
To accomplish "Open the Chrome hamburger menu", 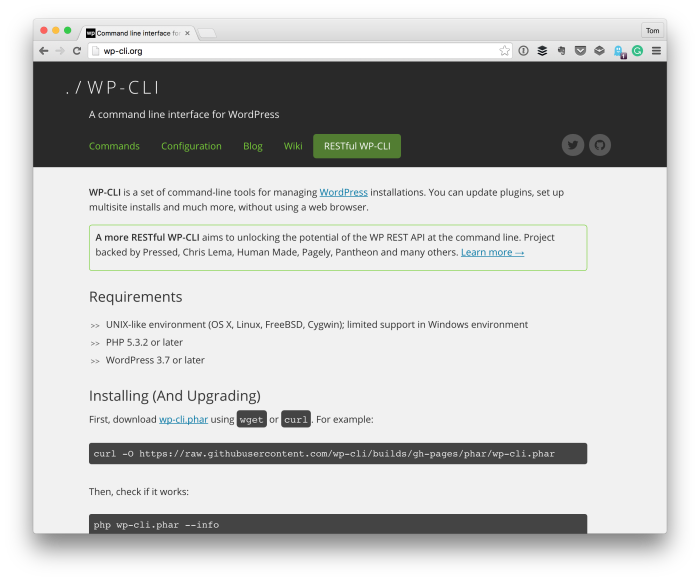I will 656,51.
